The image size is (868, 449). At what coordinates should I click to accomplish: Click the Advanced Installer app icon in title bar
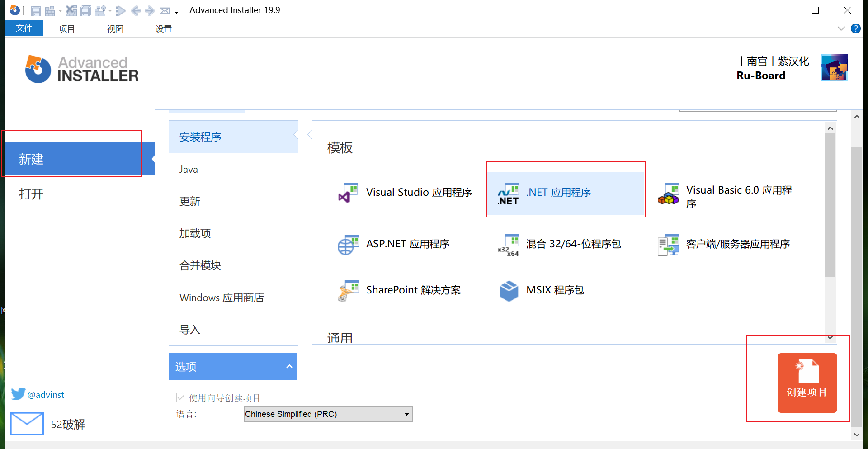point(14,10)
